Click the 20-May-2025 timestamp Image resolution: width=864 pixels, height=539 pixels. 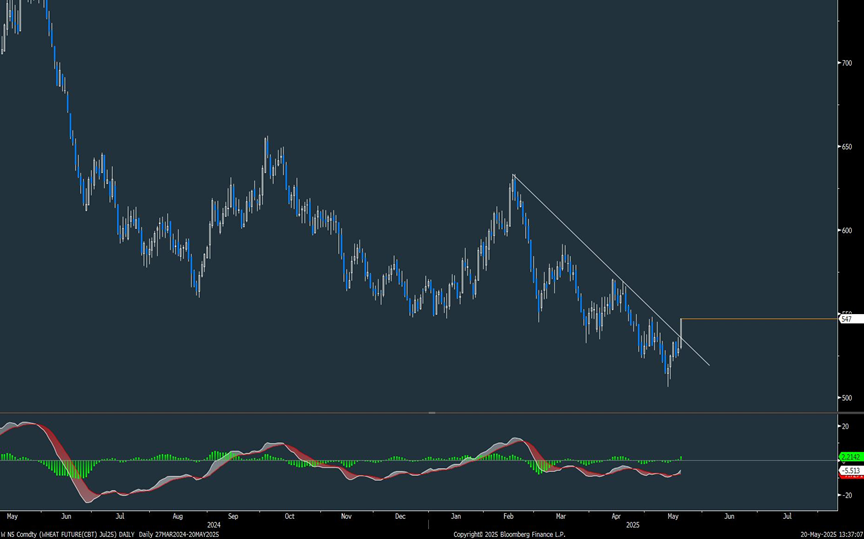834,535
